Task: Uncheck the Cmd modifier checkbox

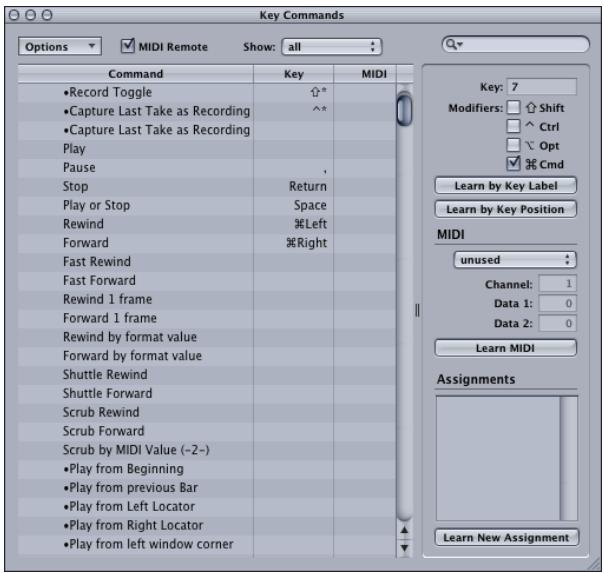Action: pos(513,164)
